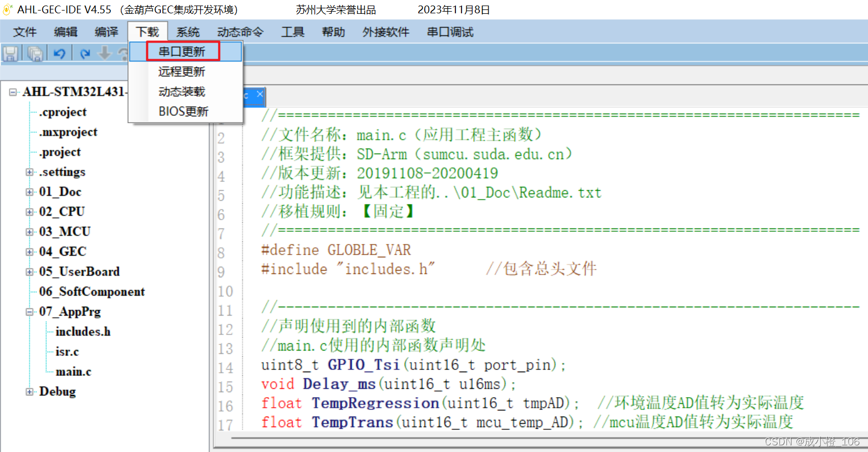Click the Undo icon on the toolbar
This screenshot has height=452, width=868.
tap(59, 53)
